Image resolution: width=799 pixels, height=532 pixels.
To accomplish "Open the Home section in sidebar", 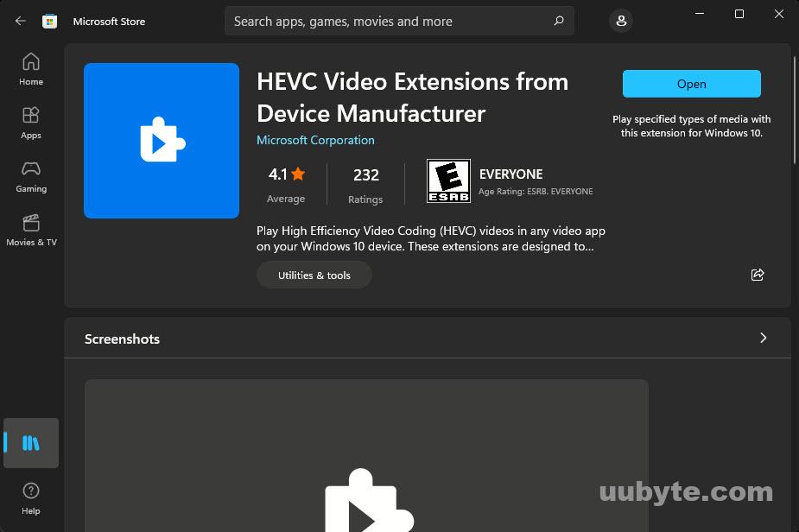I will tap(31, 69).
